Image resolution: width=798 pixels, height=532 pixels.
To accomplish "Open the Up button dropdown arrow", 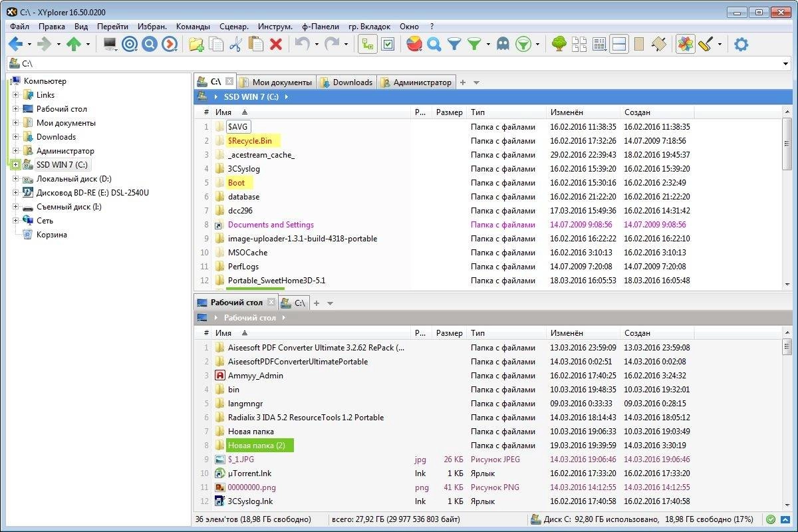I will point(88,45).
